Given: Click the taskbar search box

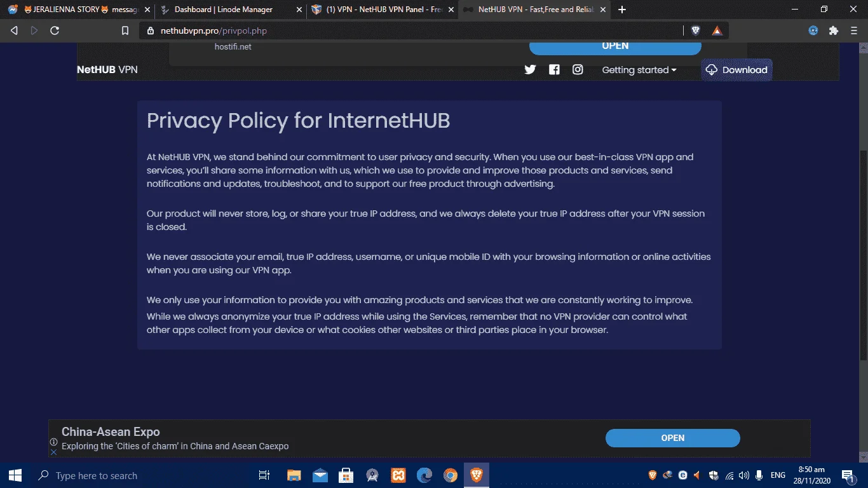Looking at the screenshot, I should pyautogui.click(x=140, y=475).
